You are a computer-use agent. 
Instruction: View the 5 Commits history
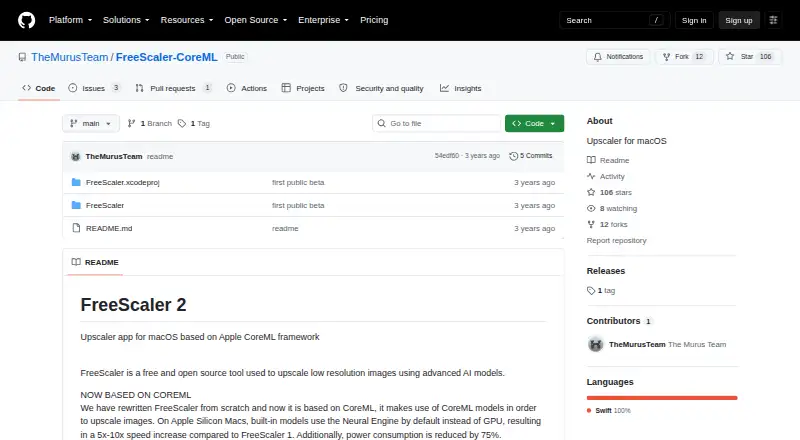coord(531,156)
